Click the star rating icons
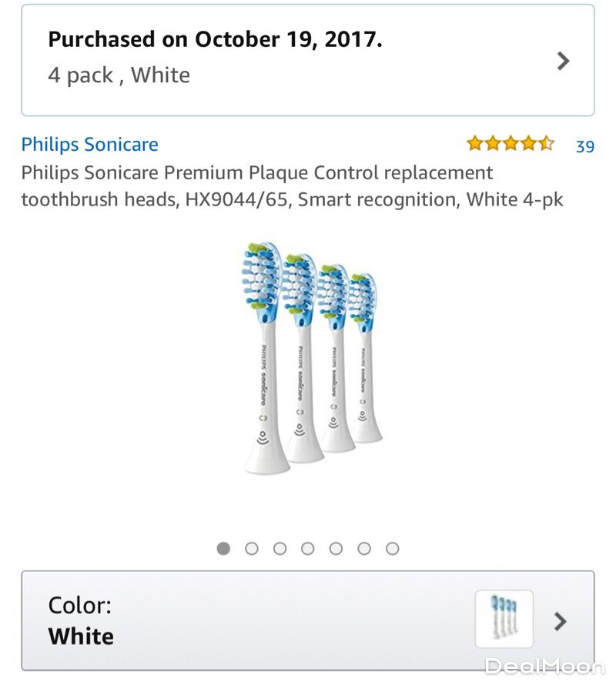 (x=510, y=143)
